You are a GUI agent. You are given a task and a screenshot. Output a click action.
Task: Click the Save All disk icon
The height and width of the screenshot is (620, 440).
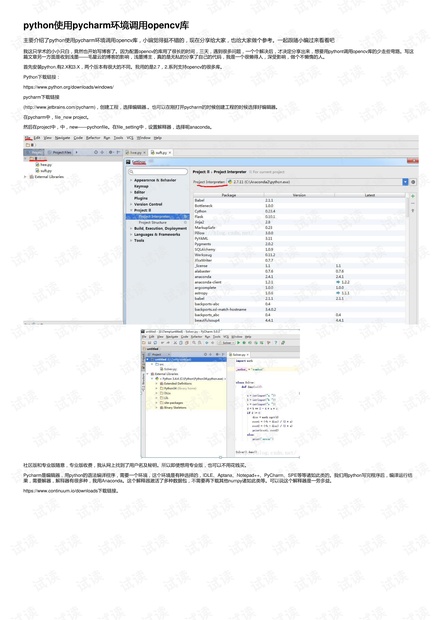149,343
